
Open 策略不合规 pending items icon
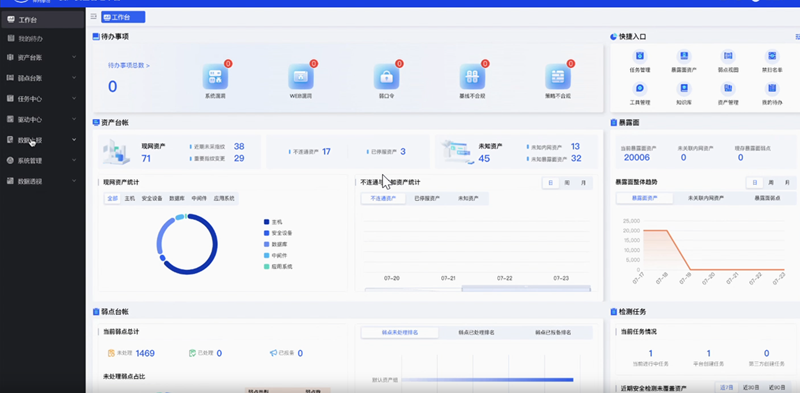tap(558, 77)
